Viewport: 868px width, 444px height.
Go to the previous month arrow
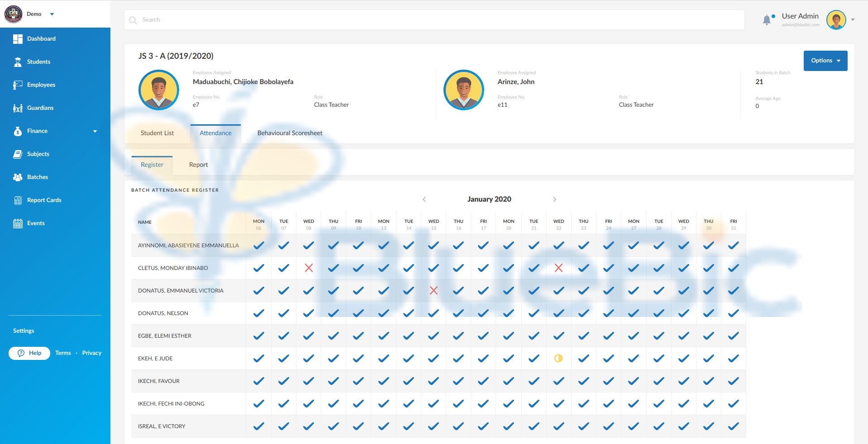[x=424, y=199]
